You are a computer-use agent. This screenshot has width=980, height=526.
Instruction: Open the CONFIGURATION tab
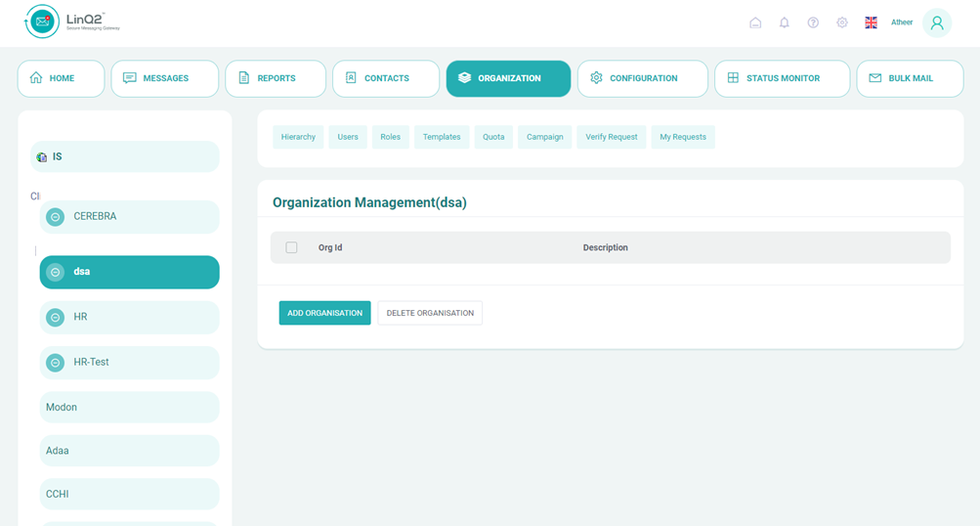643,78
